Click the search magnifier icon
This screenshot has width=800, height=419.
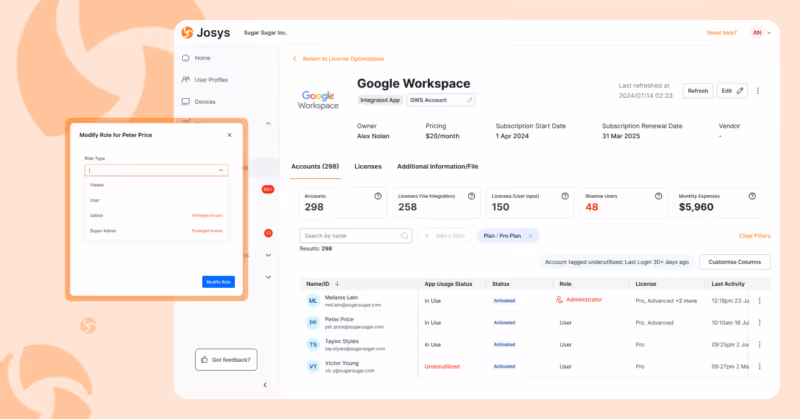pyautogui.click(x=404, y=236)
